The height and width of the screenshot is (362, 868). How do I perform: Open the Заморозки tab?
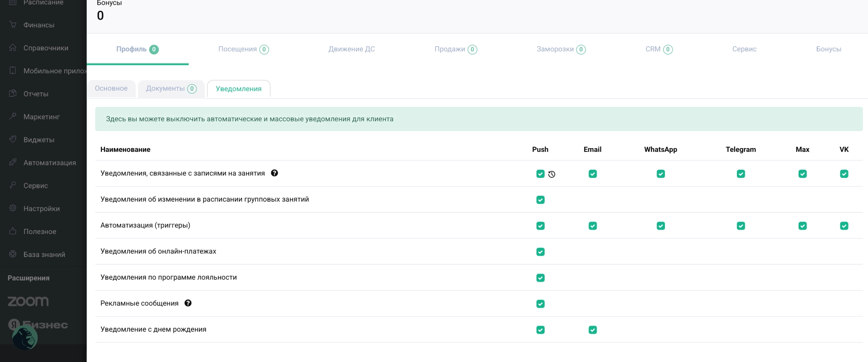(561, 49)
